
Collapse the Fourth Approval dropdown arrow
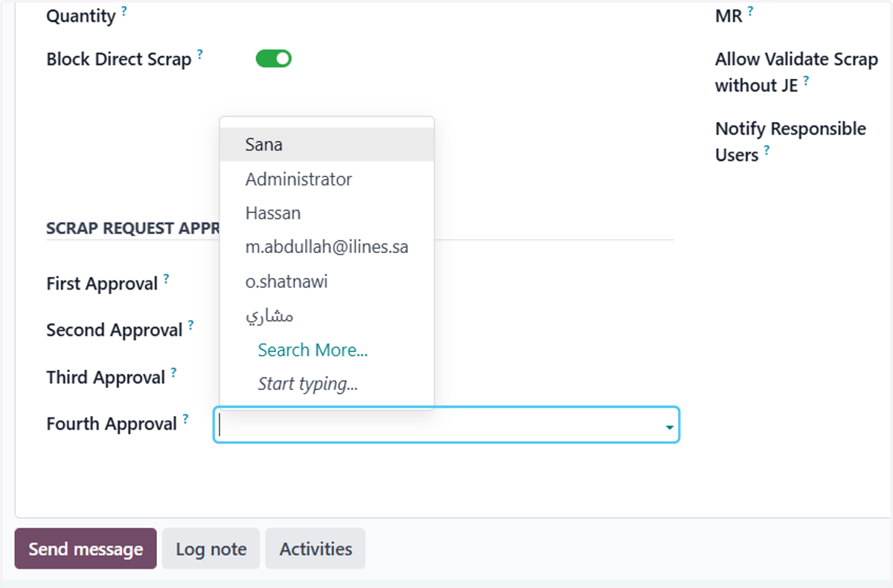click(670, 427)
